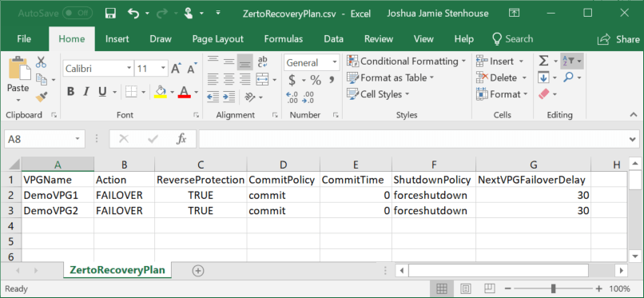644x298 pixels.
Task: Open Sort & Filter menu
Action: point(571,62)
